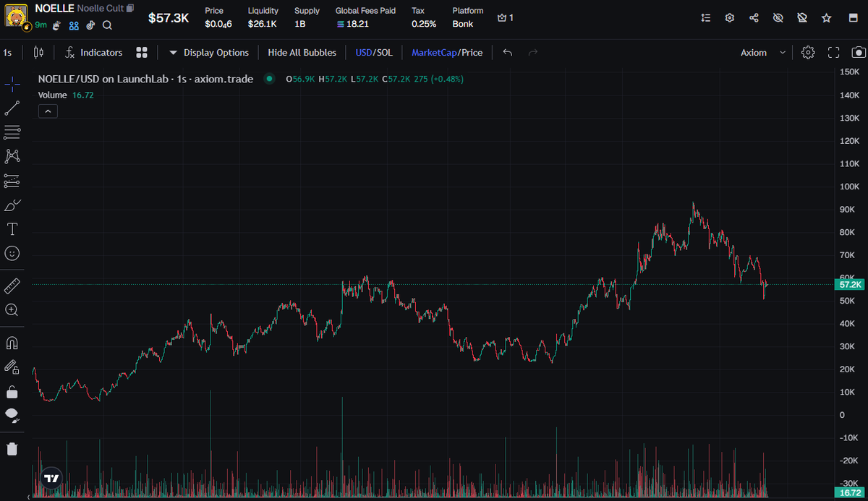Select the ruler measure tool
Screen dimensions: 868x501
coord(12,286)
